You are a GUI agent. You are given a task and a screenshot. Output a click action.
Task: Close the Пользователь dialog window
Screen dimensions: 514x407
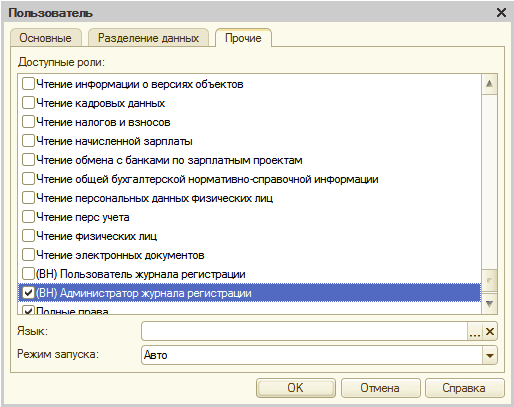coord(501,13)
